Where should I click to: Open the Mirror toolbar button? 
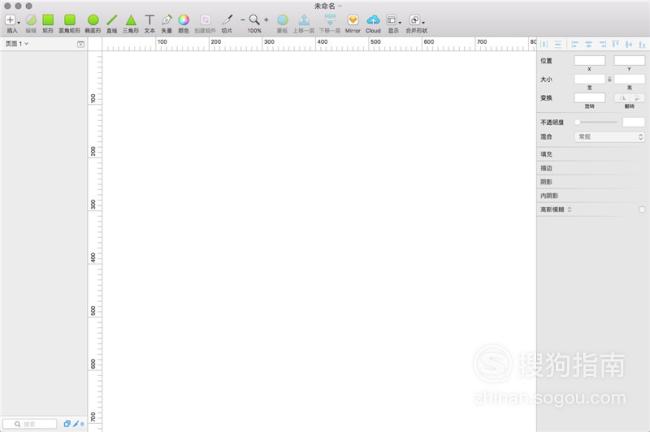point(353,20)
